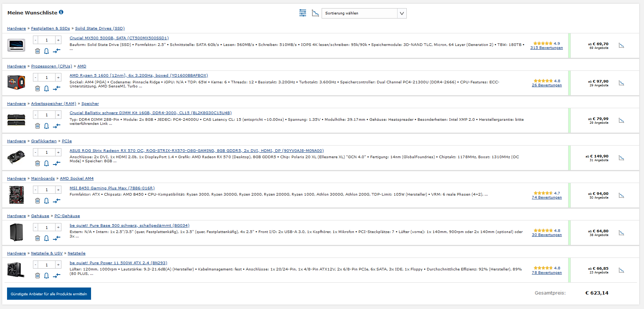Viewport: 644px width, 309px height.
Task: Open Crucial MX500 500GB product link
Action: tap(119, 38)
